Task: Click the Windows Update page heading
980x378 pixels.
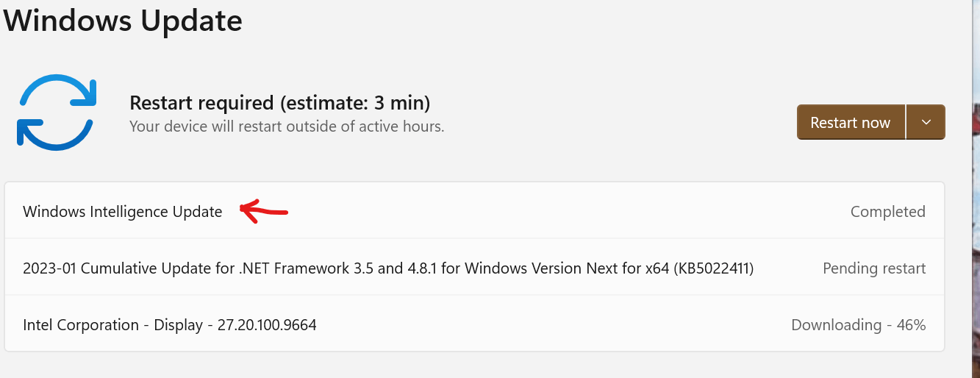Action: (x=123, y=20)
